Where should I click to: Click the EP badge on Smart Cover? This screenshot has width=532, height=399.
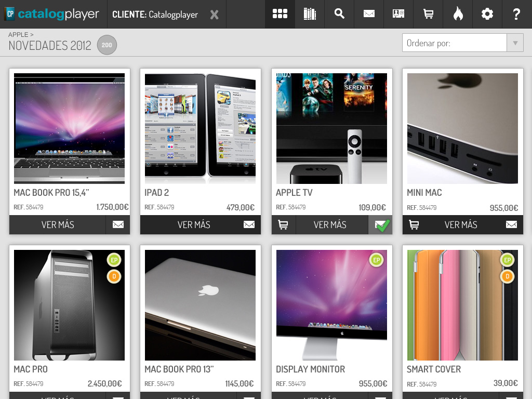(507, 260)
